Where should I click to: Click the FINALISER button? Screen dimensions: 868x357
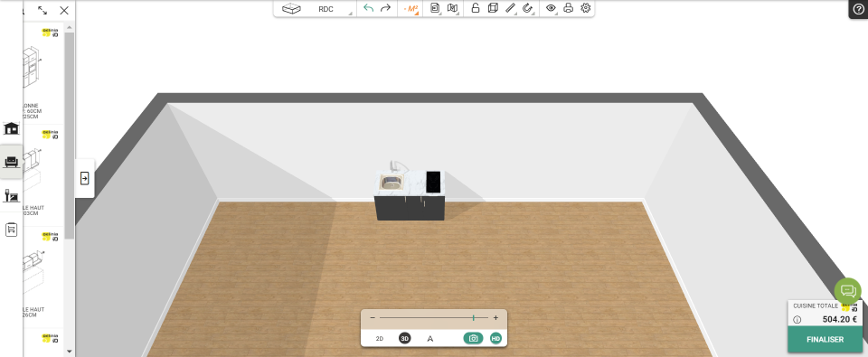point(825,339)
